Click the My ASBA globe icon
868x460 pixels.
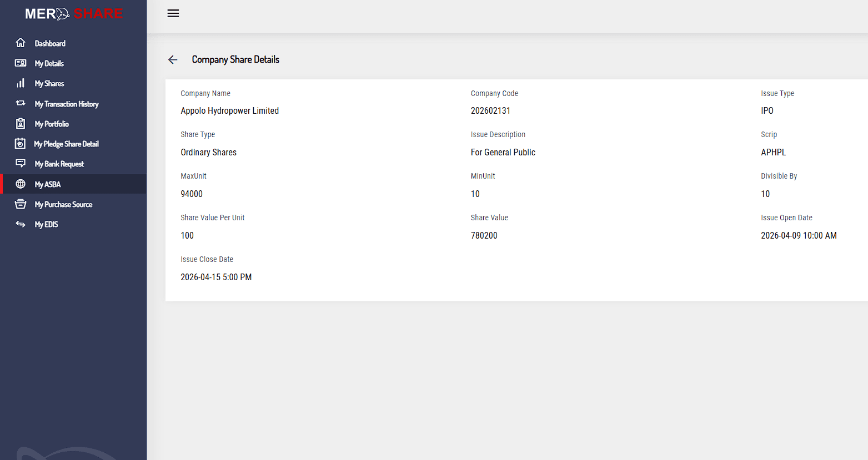pos(21,184)
